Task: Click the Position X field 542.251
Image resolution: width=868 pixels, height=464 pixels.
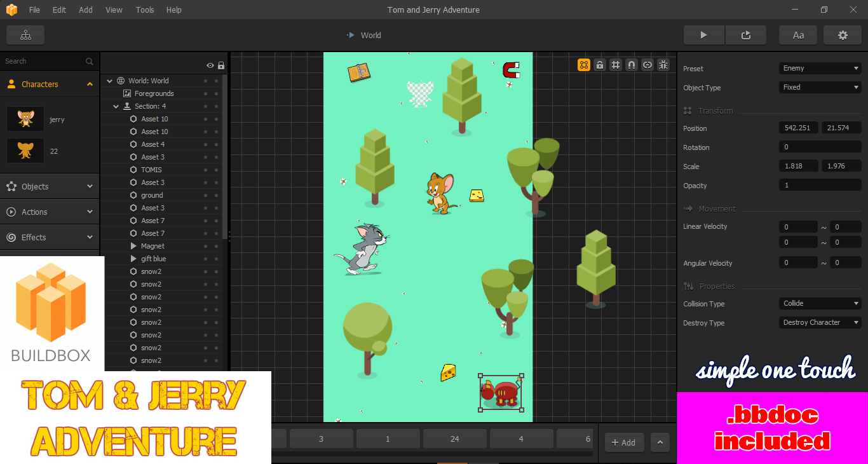Action: [x=799, y=128]
